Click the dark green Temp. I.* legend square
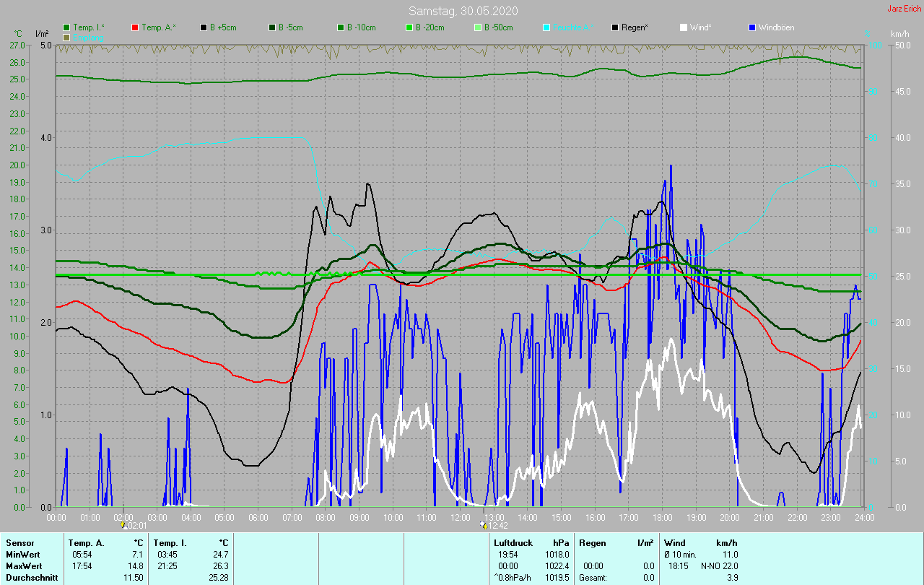 (67, 27)
